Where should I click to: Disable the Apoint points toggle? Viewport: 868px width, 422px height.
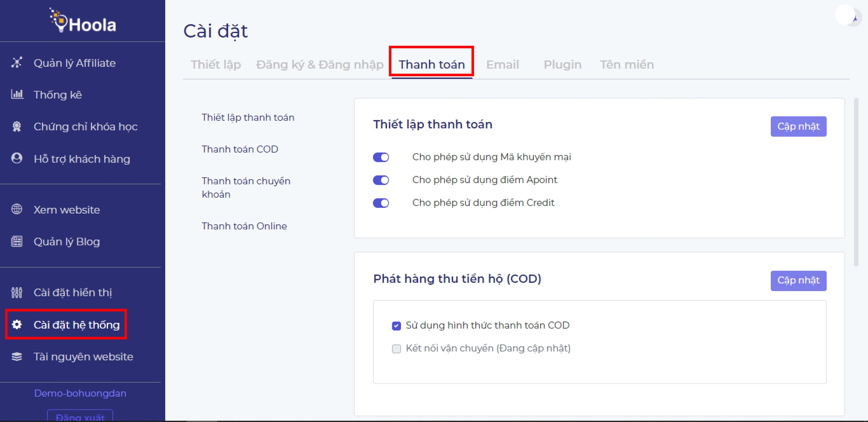(x=381, y=180)
